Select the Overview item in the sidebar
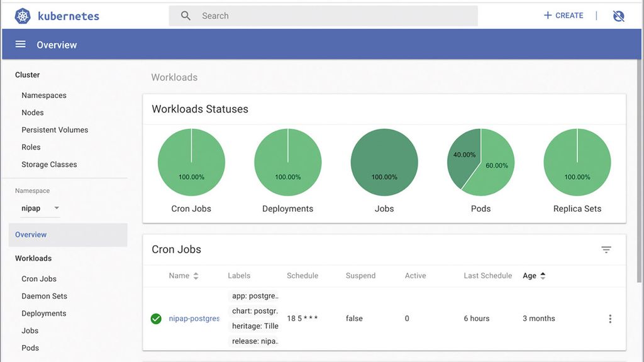The width and height of the screenshot is (644, 362). [x=30, y=234]
